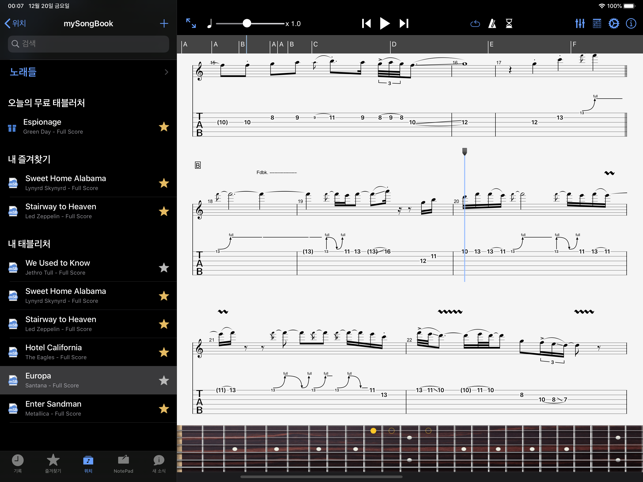
Task: Toggle fullscreen score with expand arrows icon
Action: (191, 23)
